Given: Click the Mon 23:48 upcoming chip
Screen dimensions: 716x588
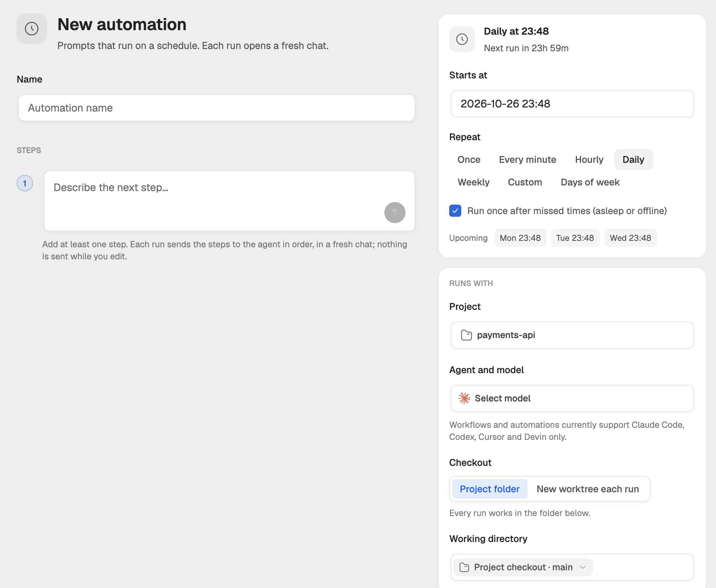Looking at the screenshot, I should 520,238.
